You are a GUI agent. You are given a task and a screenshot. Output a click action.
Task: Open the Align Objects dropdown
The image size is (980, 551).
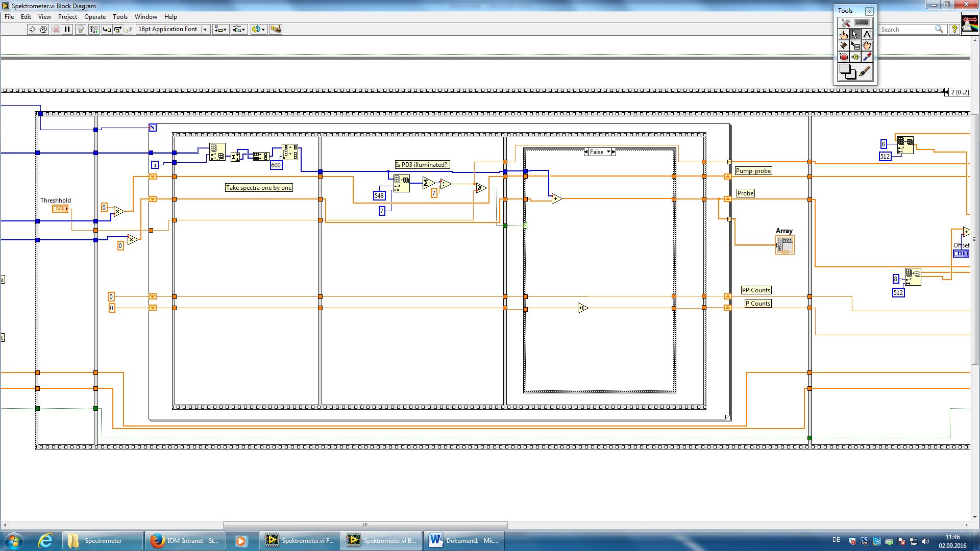(220, 29)
